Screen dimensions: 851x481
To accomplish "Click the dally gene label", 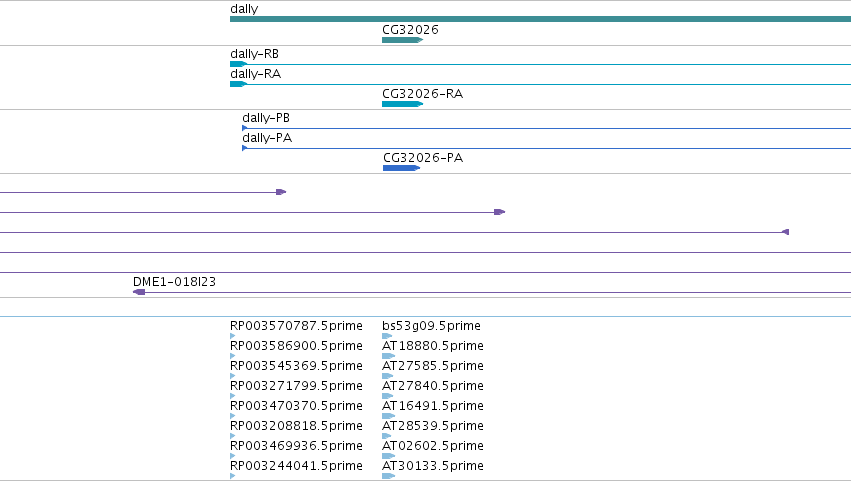I will [244, 9].
